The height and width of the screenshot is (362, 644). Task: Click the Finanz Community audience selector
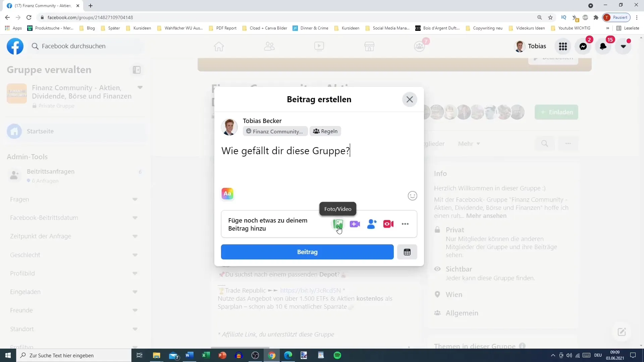[275, 131]
